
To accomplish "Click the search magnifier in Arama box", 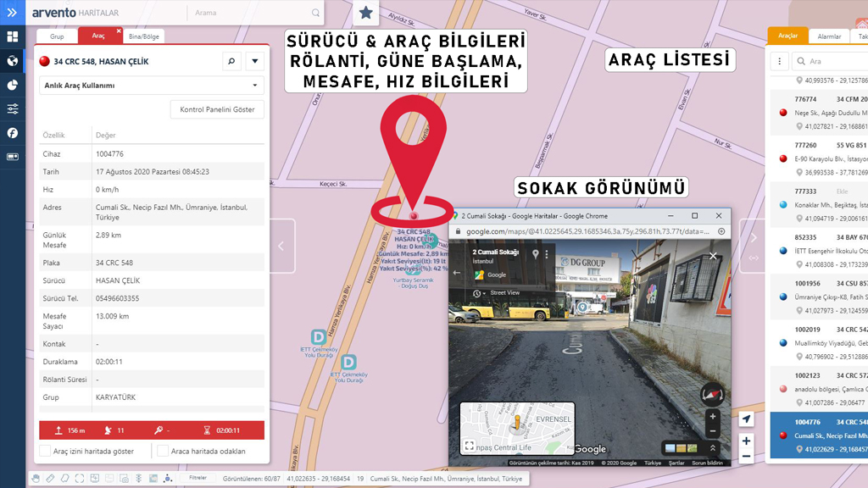I will click(315, 13).
